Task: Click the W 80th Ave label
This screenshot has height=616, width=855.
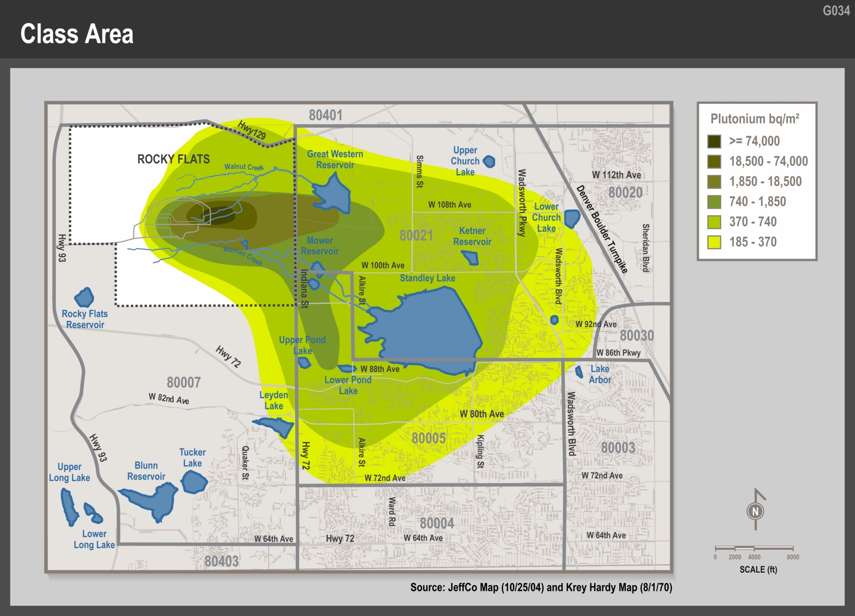Action: click(x=482, y=414)
